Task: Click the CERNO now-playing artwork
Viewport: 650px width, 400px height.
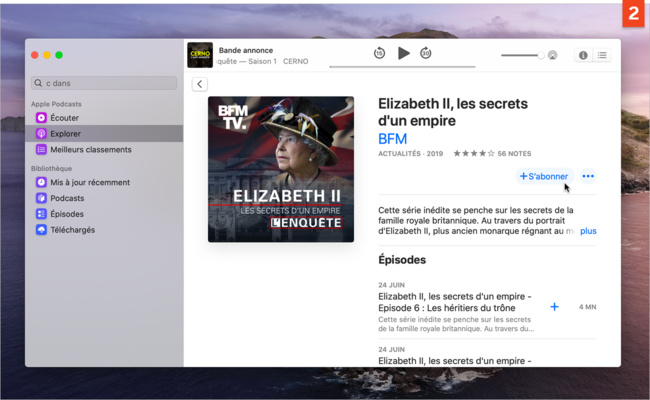Action: tap(200, 55)
